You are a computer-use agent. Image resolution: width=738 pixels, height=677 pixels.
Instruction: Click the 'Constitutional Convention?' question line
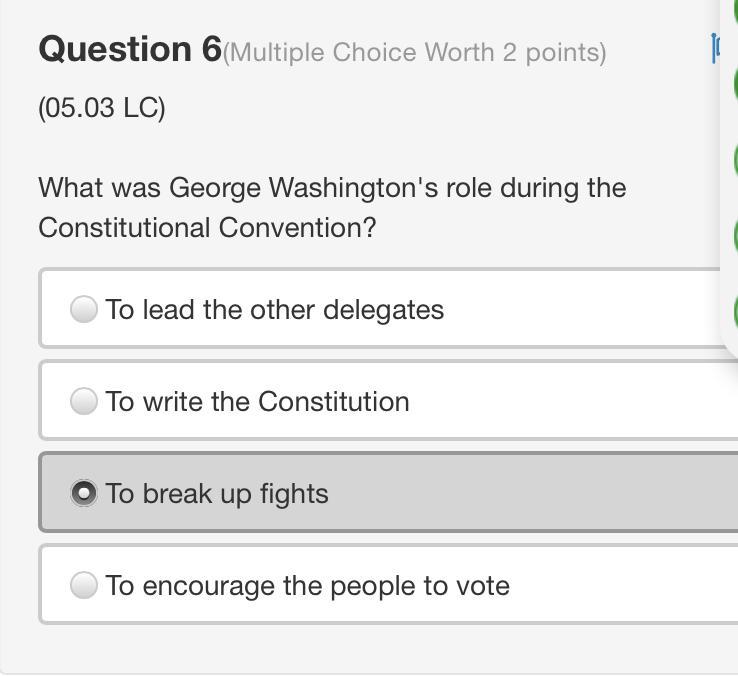point(207,227)
